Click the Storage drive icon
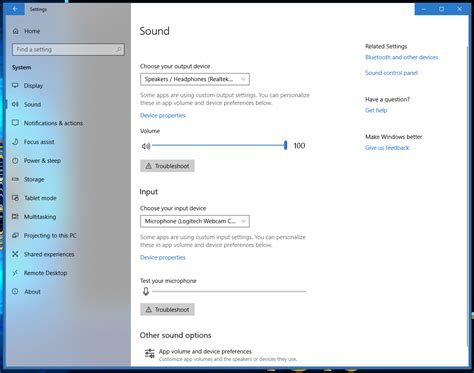 [15, 179]
